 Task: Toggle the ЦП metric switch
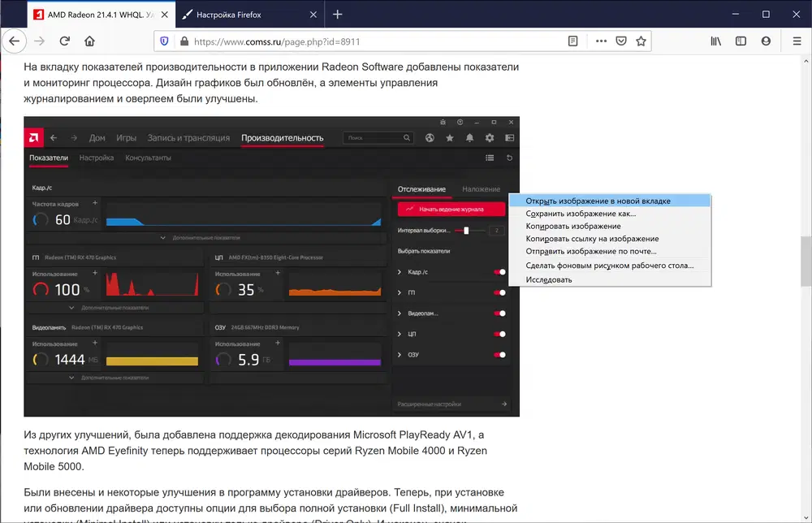[499, 334]
